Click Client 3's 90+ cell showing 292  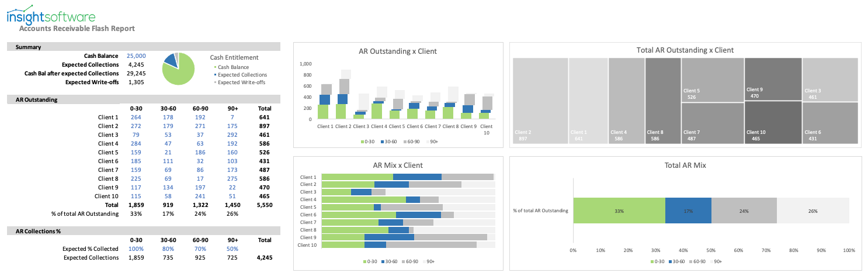232,134
